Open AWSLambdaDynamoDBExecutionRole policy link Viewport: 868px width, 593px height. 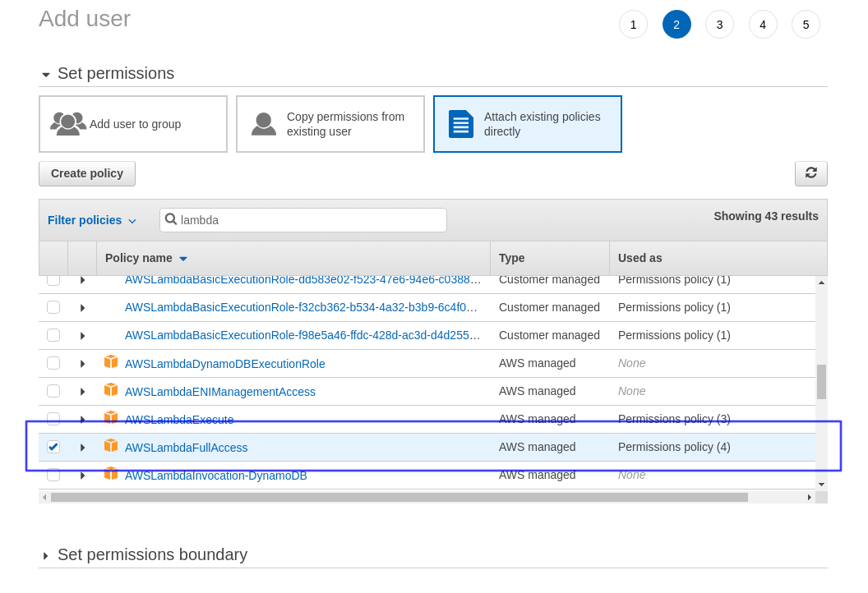coord(224,364)
